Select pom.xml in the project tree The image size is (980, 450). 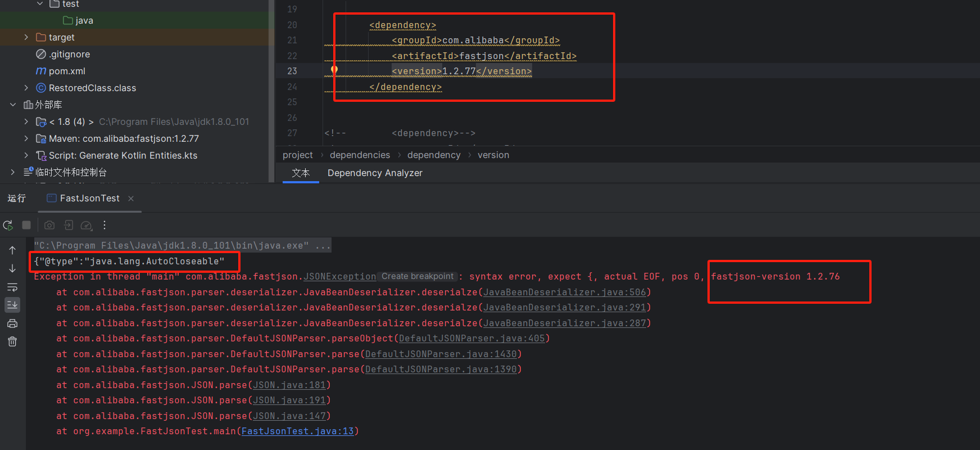click(67, 71)
